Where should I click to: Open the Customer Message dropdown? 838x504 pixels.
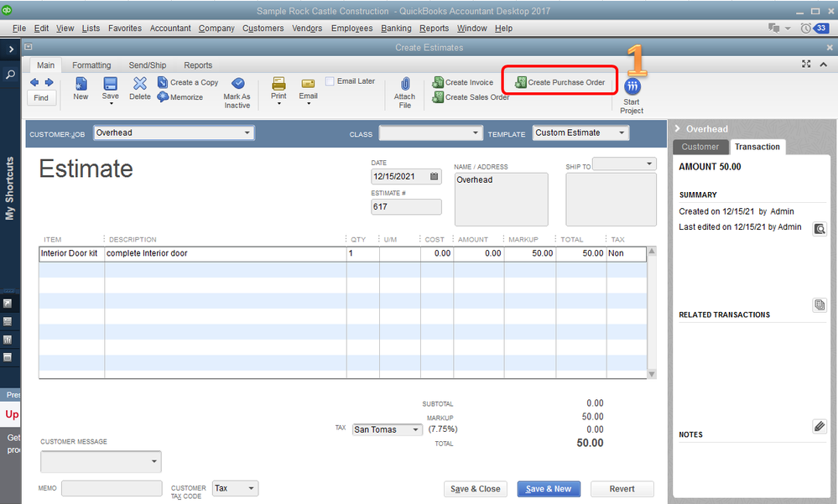pos(154,461)
